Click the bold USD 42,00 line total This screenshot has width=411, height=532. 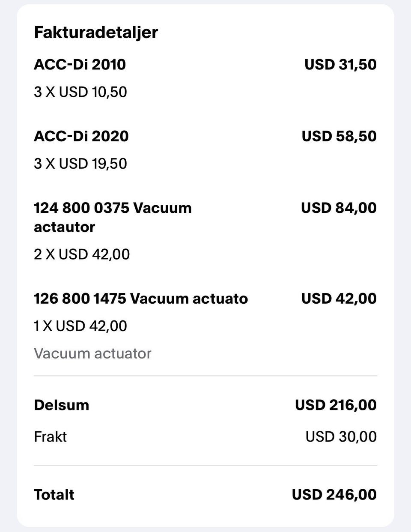pyautogui.click(x=339, y=299)
